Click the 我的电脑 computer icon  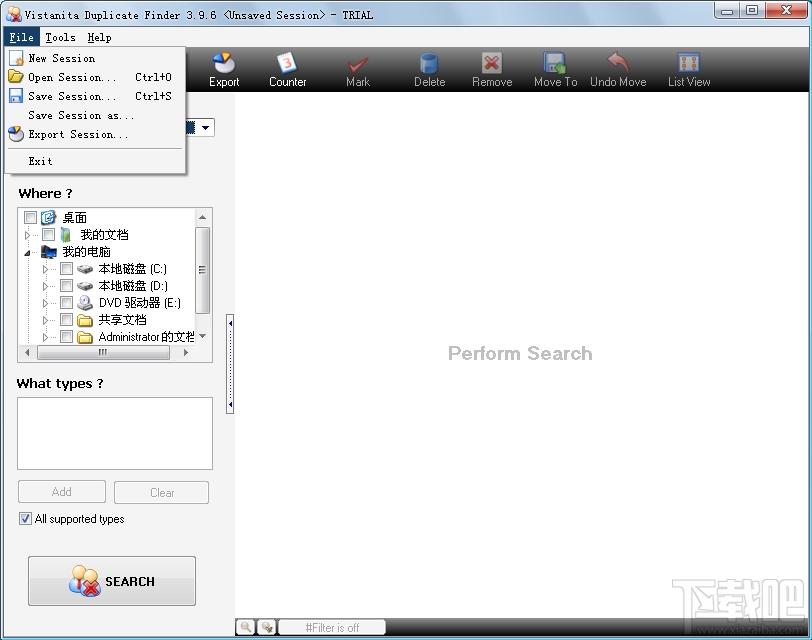coord(49,252)
